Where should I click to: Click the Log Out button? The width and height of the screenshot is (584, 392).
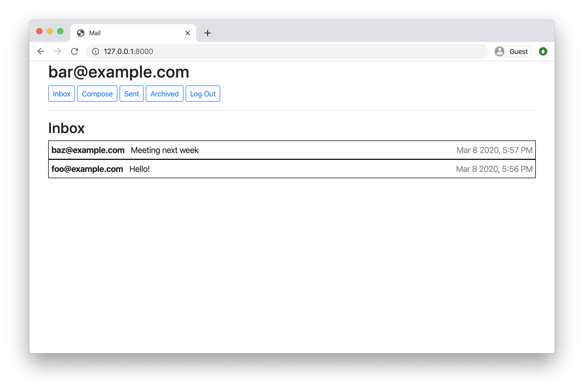pos(202,93)
